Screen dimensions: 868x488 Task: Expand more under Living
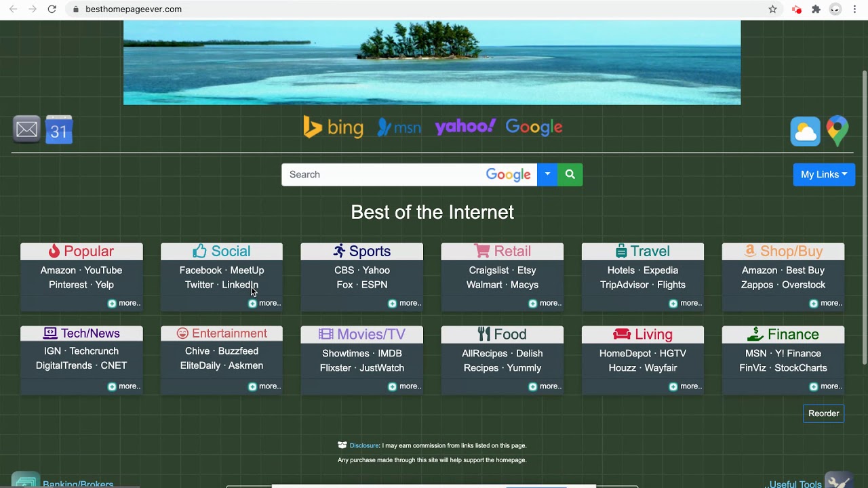click(x=686, y=386)
